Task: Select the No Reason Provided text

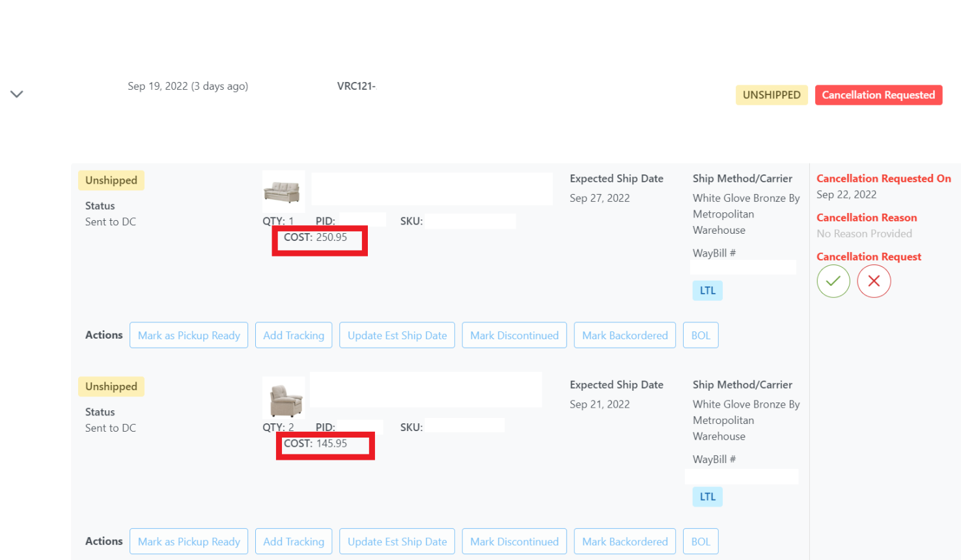Action: 864,234
